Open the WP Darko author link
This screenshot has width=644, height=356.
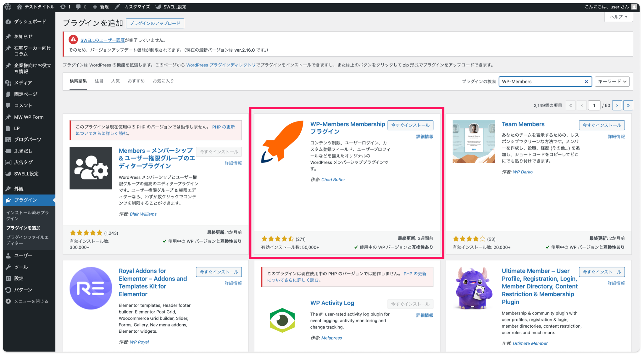coord(523,172)
